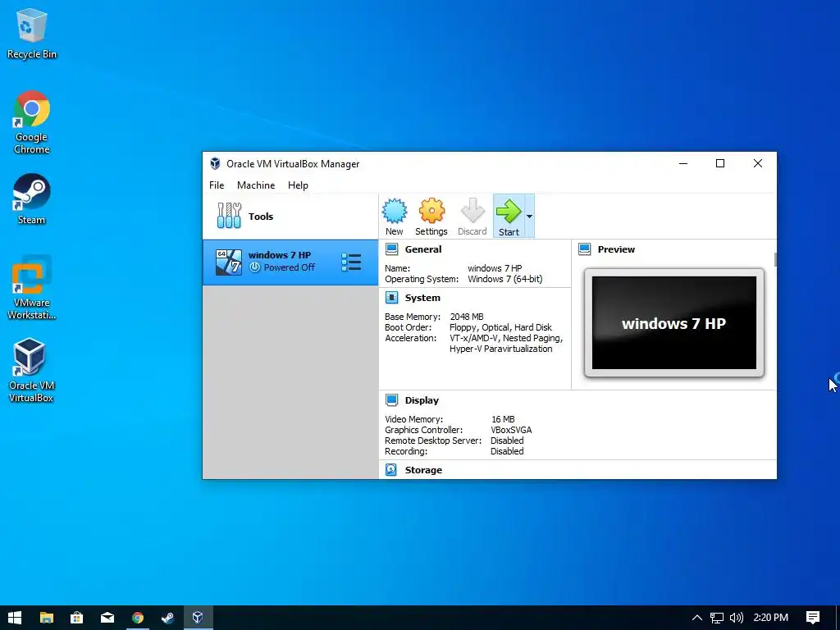
Task: Expand the Start button dropdown arrow
Action: click(529, 217)
